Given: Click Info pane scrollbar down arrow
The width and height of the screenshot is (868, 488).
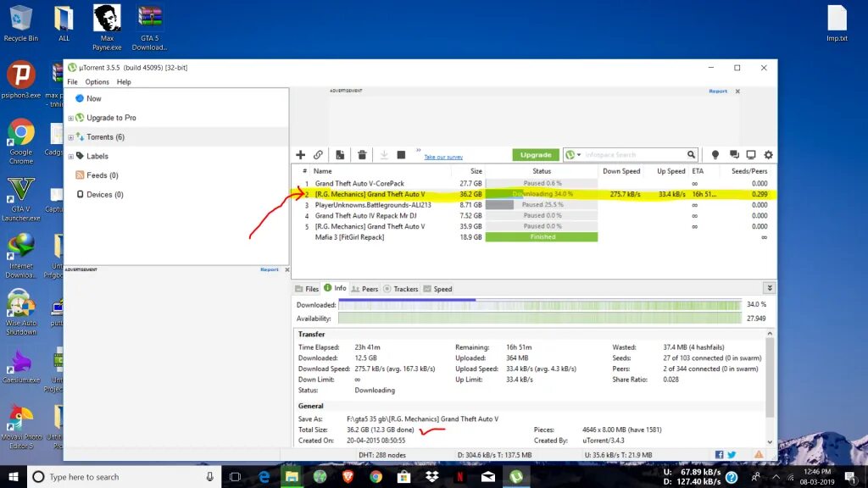Looking at the screenshot, I should point(770,442).
